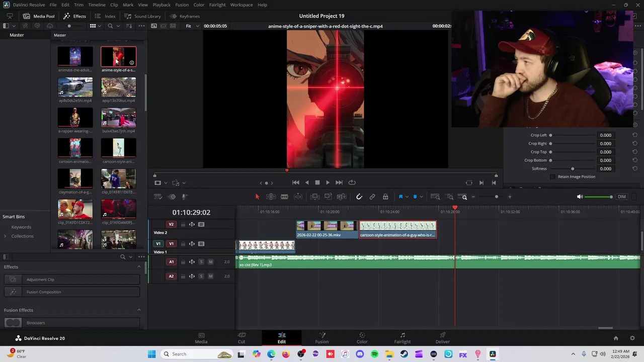Mute audio track A1 with M button
644x362 pixels.
210,262
